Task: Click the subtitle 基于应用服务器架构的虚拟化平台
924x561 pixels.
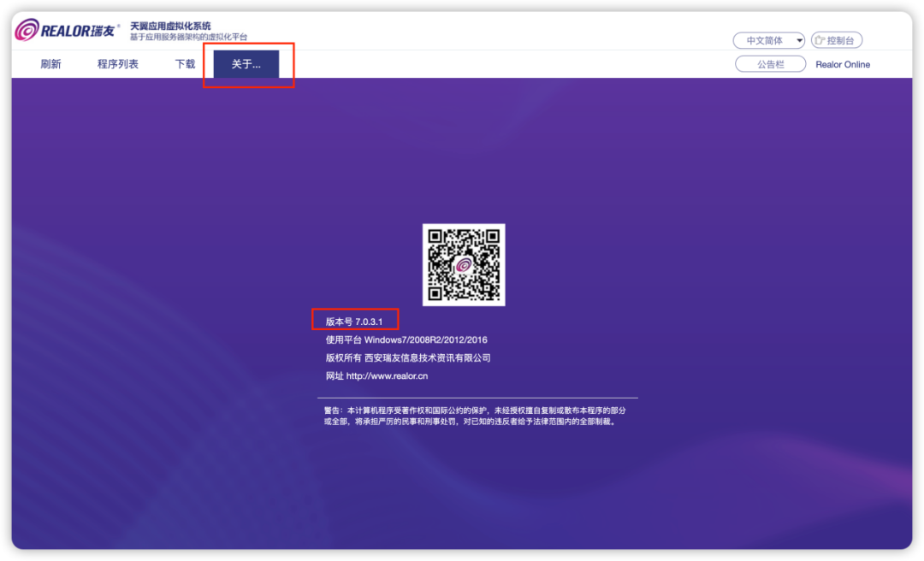Action: pos(188,37)
